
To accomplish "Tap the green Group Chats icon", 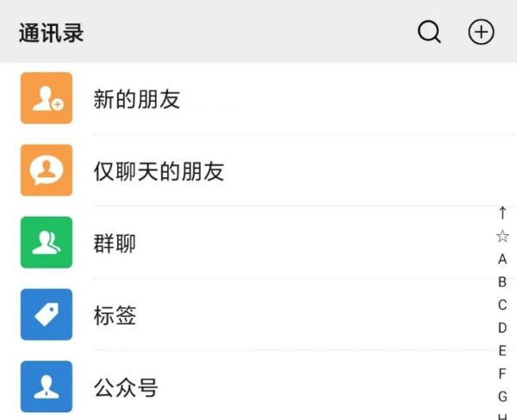I will [x=47, y=243].
